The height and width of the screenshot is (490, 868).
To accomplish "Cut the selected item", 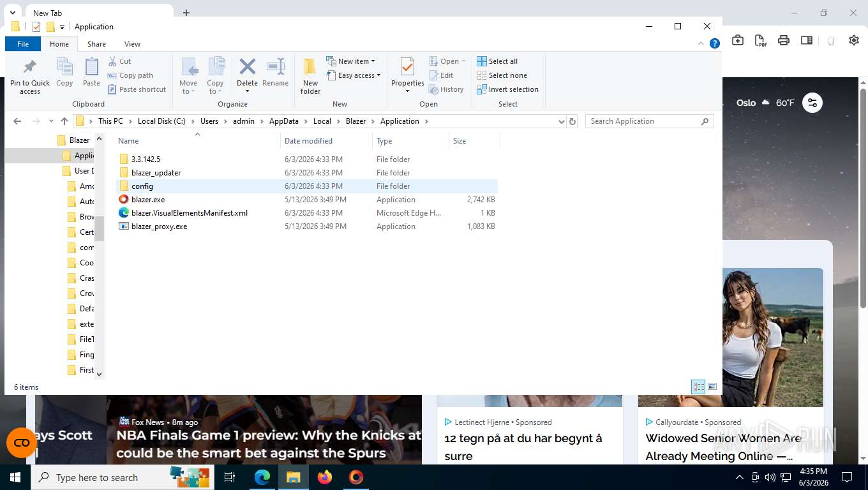I will point(119,61).
